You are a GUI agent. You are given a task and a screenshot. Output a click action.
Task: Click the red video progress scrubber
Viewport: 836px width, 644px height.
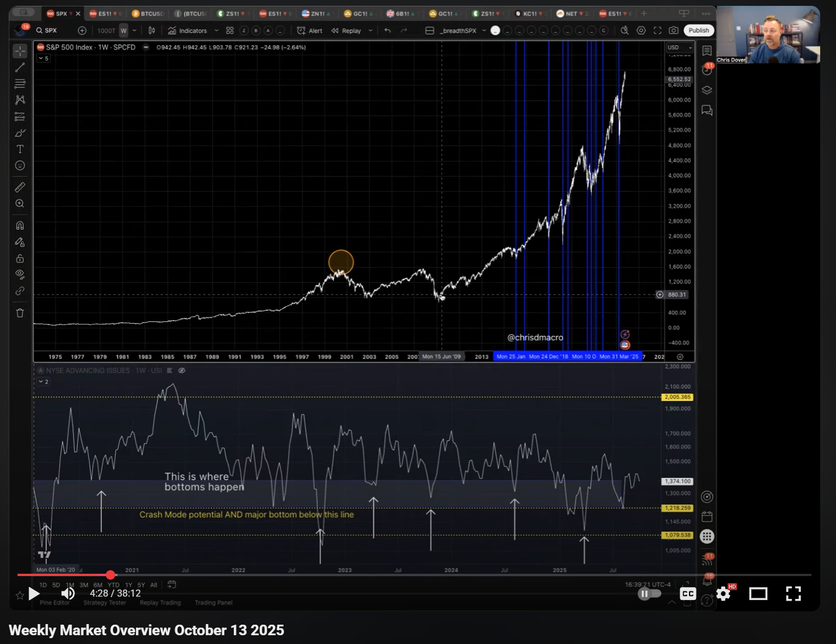click(x=111, y=575)
